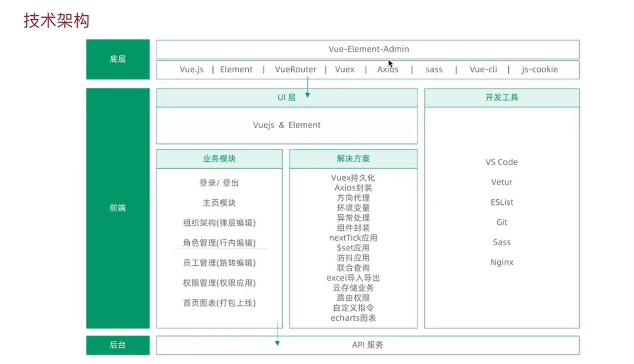This screenshot has width=634, height=364.
Task: Click the lowercase sass label in the top row
Action: 434,69
